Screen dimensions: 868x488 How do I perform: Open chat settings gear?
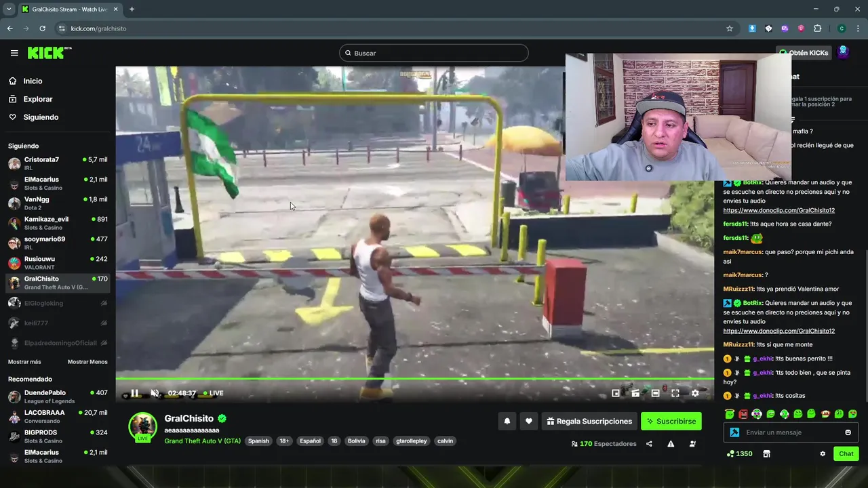tap(823, 454)
